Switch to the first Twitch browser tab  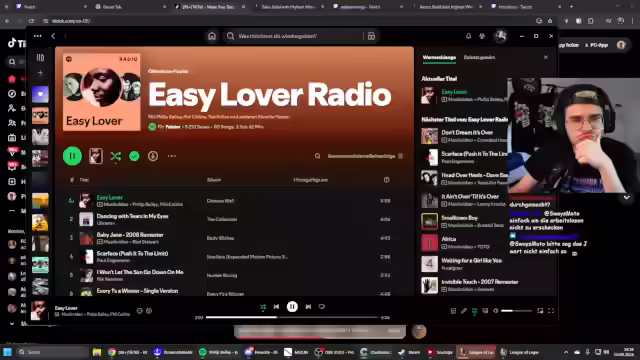pyautogui.click(x=50, y=7)
